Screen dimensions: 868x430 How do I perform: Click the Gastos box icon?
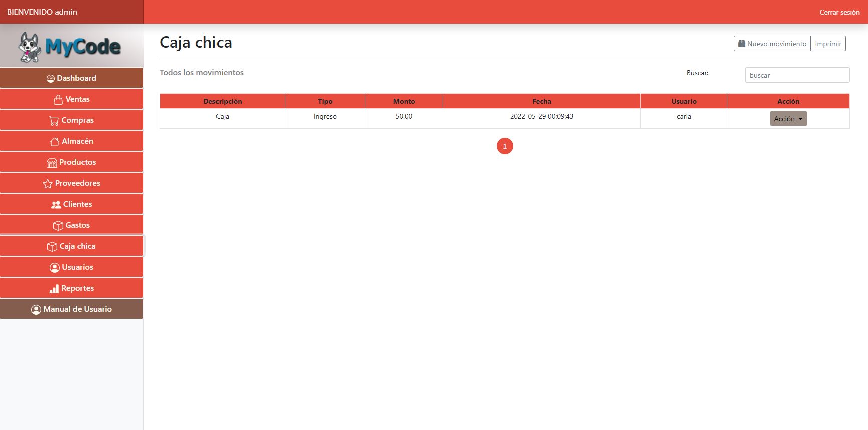click(x=58, y=226)
